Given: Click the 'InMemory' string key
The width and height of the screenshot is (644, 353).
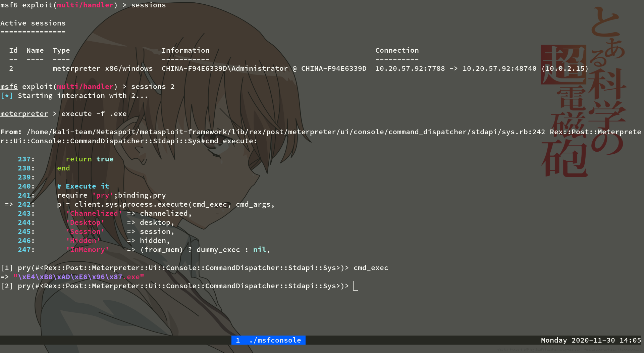Looking at the screenshot, I should pyautogui.click(x=88, y=250).
